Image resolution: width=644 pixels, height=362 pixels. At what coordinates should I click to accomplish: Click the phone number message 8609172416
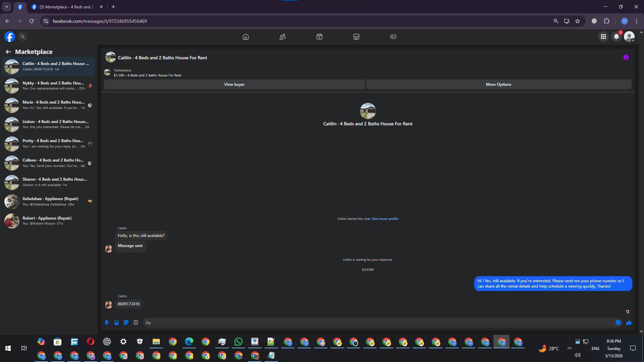[128, 304]
